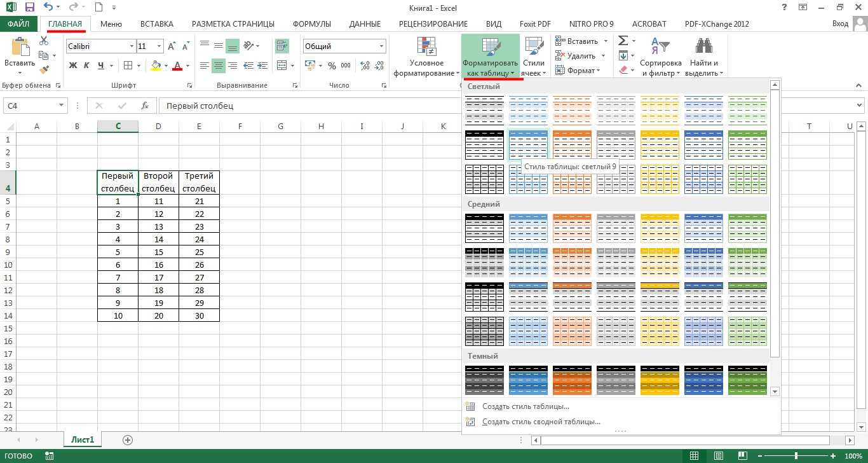This screenshot has width=868, height=463.
Task: Toggle bottom vertical alignment
Action: [233, 46]
